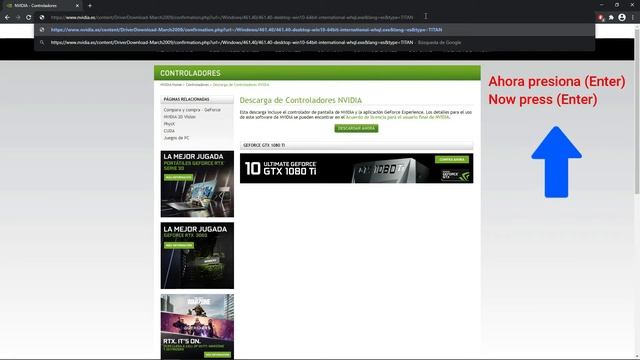Click the PÁGINAS RELACIONADAS heading
This screenshot has width=640, height=360.
[187, 99]
